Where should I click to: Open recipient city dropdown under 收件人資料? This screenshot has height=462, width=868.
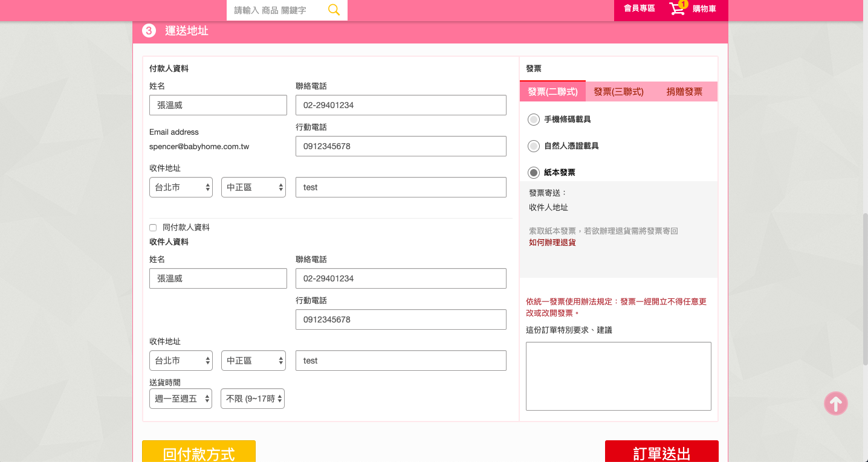click(181, 361)
